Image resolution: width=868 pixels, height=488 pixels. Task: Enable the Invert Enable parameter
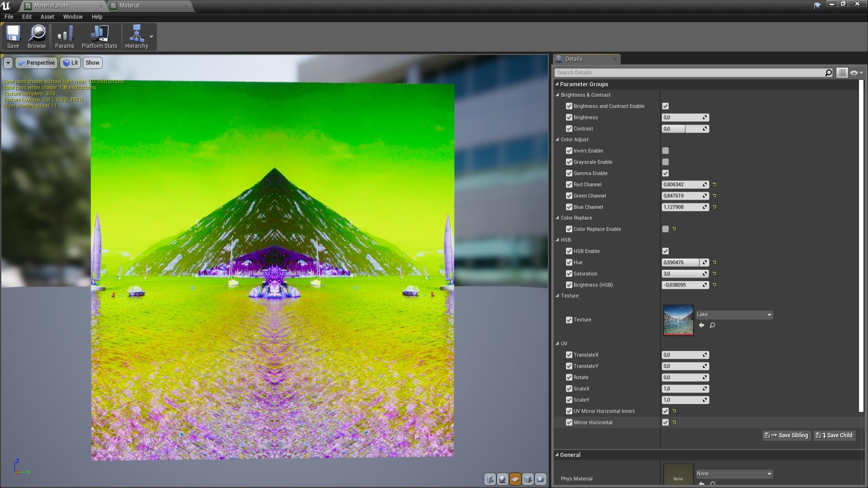point(665,150)
